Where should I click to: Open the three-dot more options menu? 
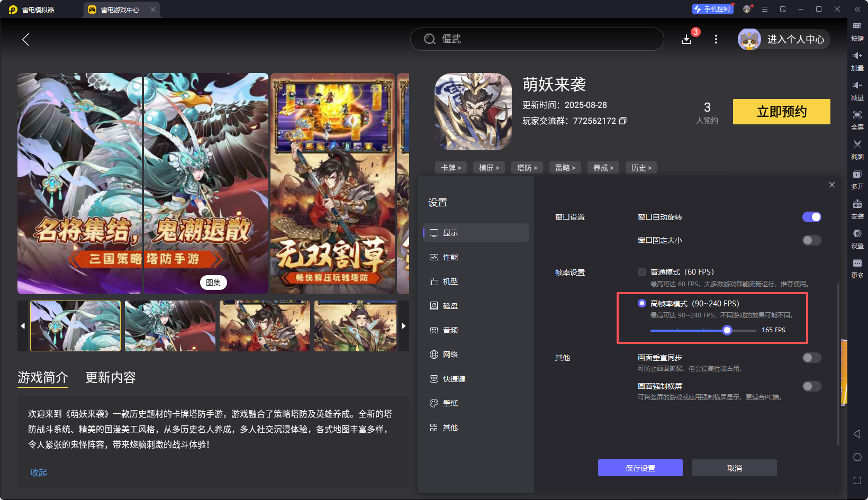pos(716,39)
